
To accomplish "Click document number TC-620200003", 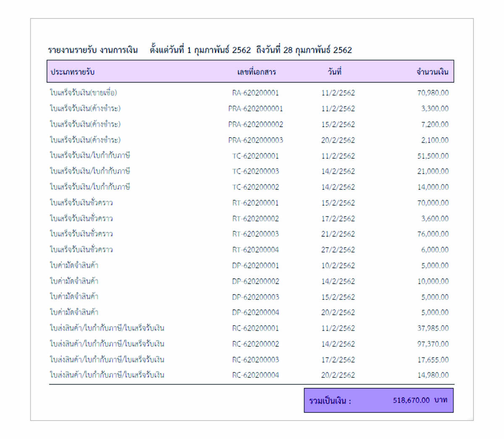I will pyautogui.click(x=255, y=171).
